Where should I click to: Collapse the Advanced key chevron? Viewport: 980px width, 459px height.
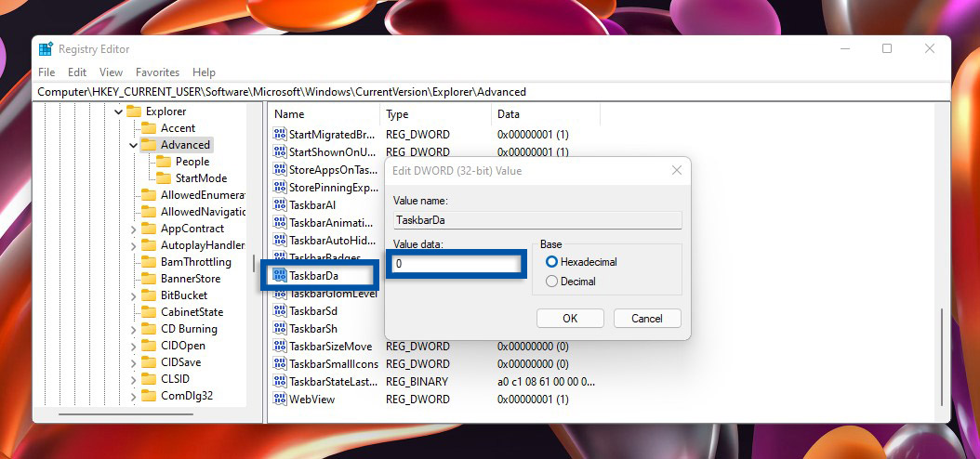[134, 145]
